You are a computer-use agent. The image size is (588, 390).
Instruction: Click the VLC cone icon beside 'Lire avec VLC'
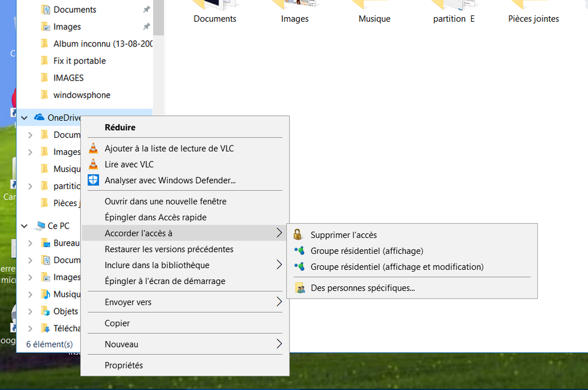[93, 164]
